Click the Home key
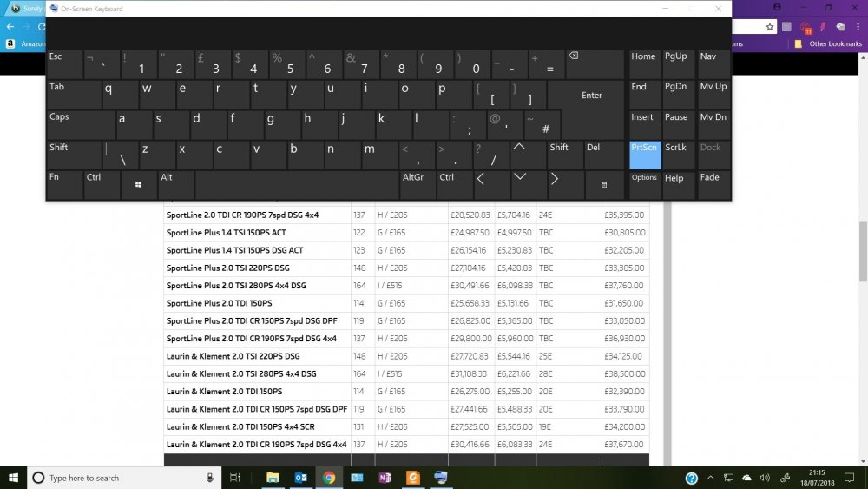The height and width of the screenshot is (489, 868). (x=645, y=64)
